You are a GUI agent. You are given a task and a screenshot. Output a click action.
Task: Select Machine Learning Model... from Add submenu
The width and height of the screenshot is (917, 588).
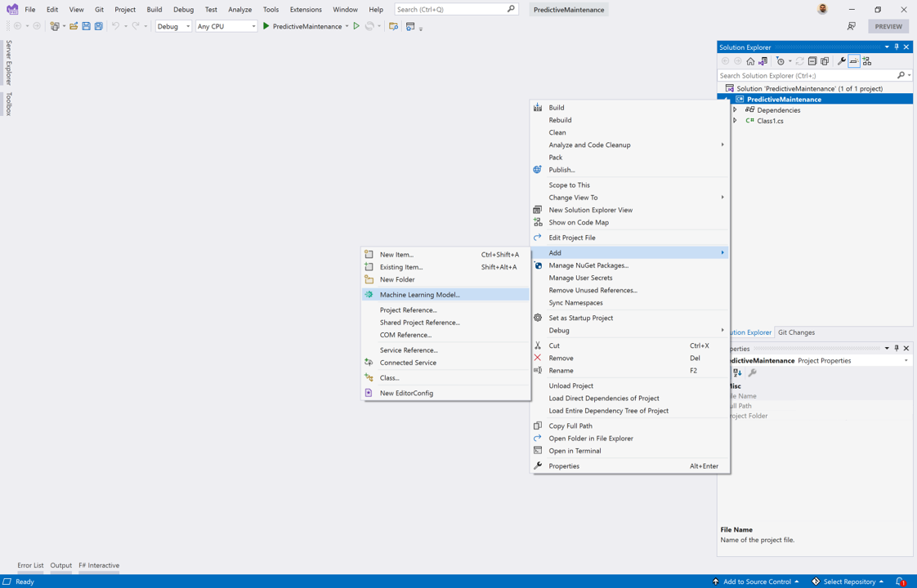[x=445, y=295]
